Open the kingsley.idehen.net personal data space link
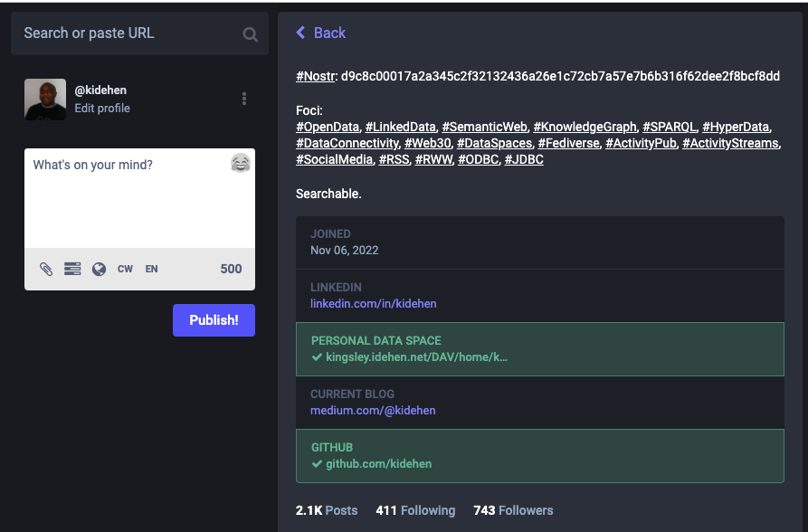Viewport: 808px width, 532px height. tap(416, 357)
